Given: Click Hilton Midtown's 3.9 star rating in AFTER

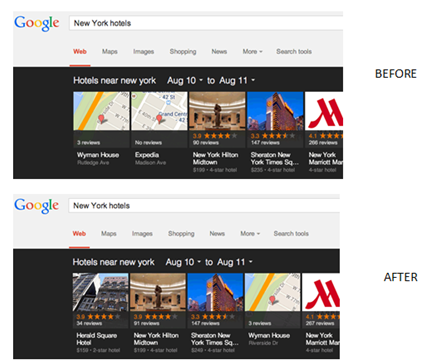Looking at the screenshot, I should click(155, 317).
